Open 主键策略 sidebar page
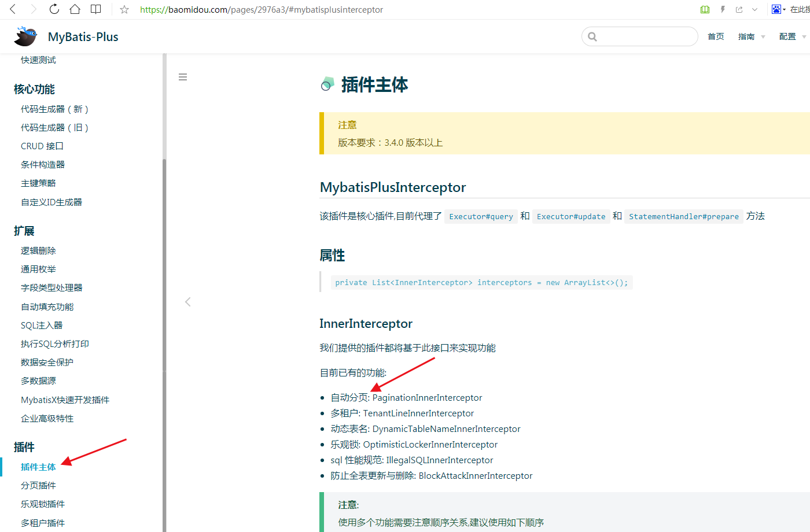This screenshot has height=532, width=810. click(x=38, y=183)
